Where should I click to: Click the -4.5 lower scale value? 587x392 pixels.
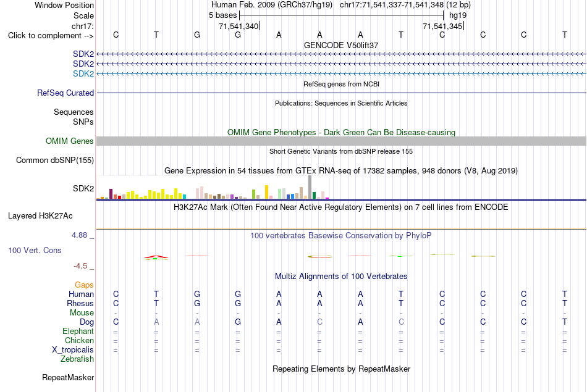[x=80, y=266]
